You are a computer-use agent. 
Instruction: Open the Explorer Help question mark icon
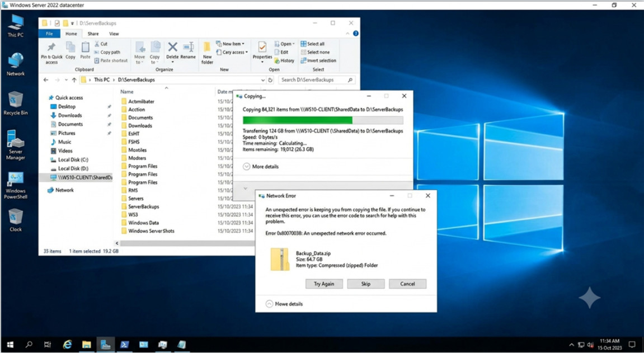356,34
